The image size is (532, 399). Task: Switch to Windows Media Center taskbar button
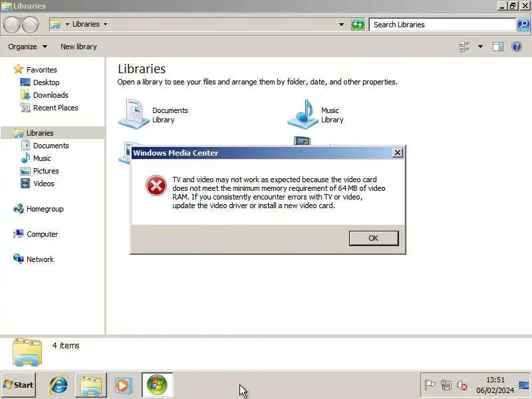pyautogui.click(x=157, y=385)
